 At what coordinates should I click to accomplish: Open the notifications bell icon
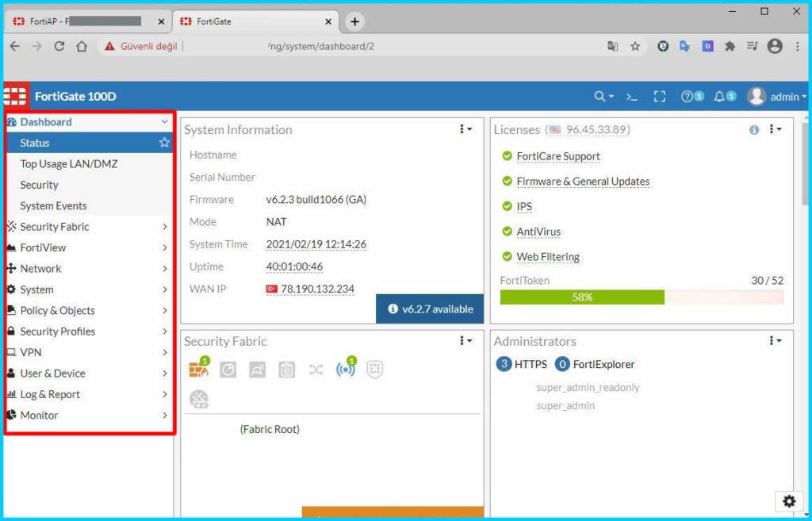[725, 96]
